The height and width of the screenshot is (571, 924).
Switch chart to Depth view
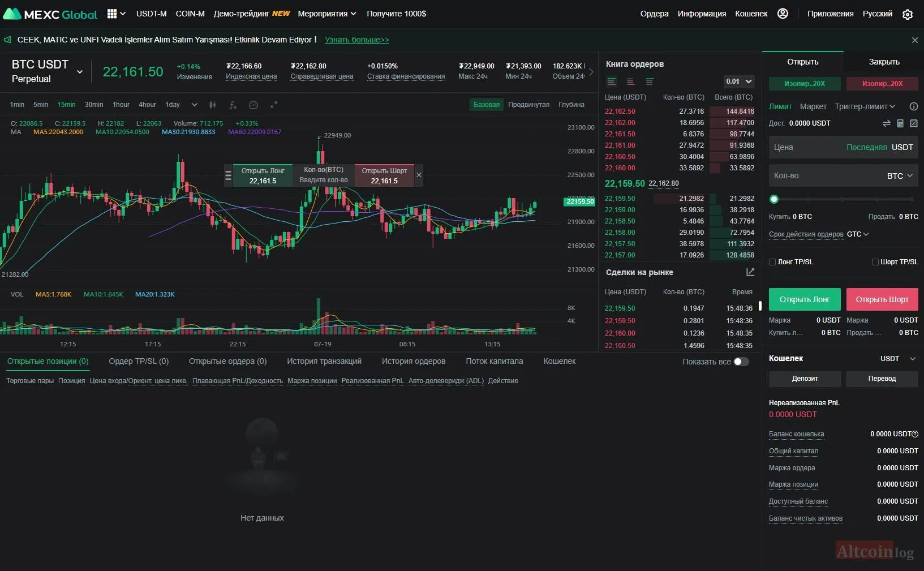(x=571, y=105)
